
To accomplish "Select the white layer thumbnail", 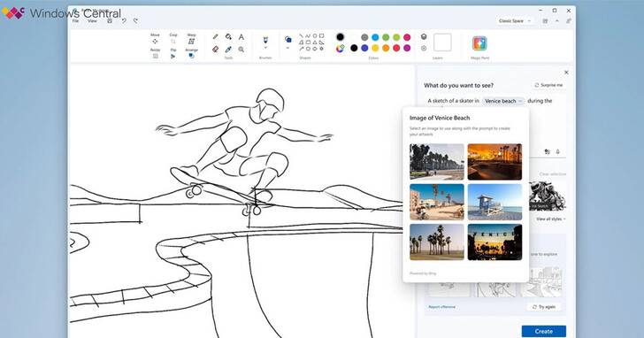I will click(442, 42).
